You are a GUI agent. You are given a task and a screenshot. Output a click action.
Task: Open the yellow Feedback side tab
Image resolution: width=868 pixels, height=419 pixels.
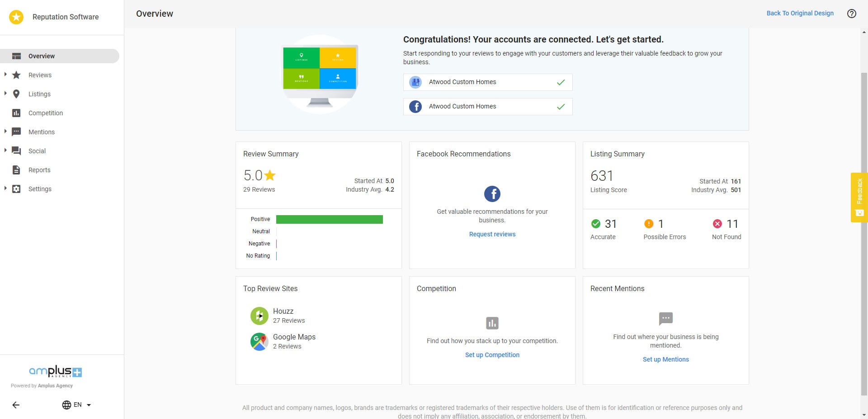point(859,198)
